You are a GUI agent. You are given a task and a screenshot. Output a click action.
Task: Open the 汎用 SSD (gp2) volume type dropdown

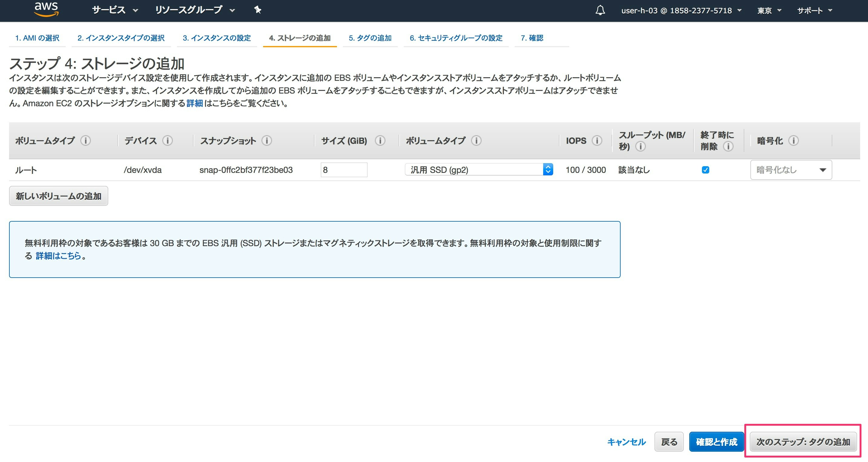(478, 170)
